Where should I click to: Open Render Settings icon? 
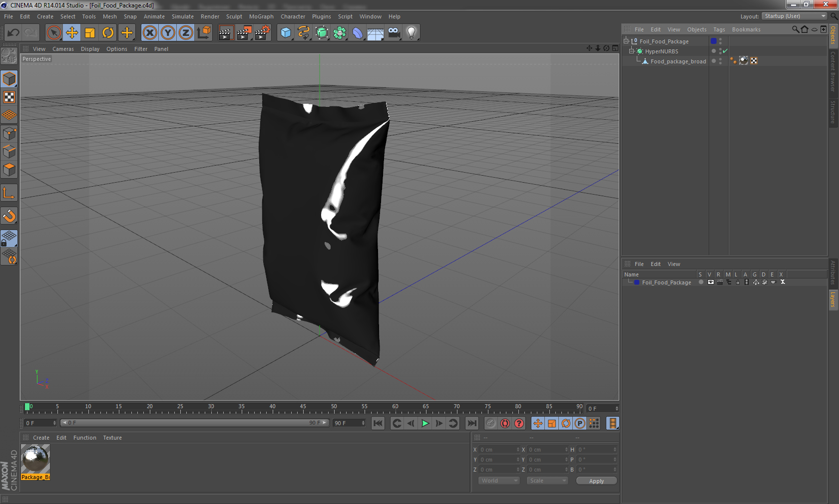[263, 33]
